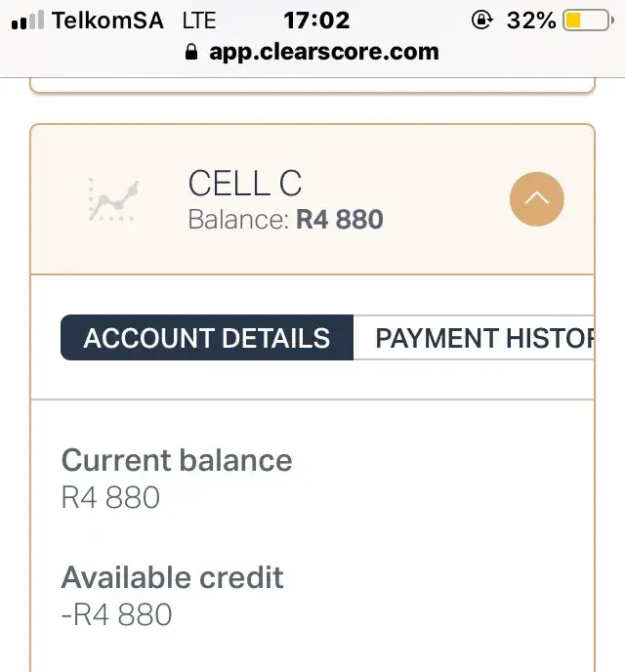
Task: Tap the cellular signal bars icon
Action: (x=27, y=21)
